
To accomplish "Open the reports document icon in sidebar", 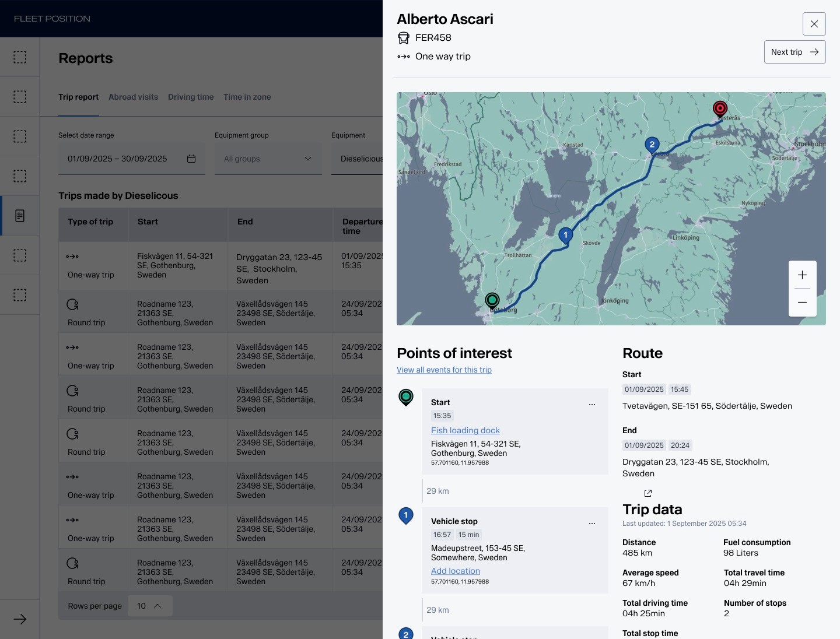I will (x=20, y=216).
